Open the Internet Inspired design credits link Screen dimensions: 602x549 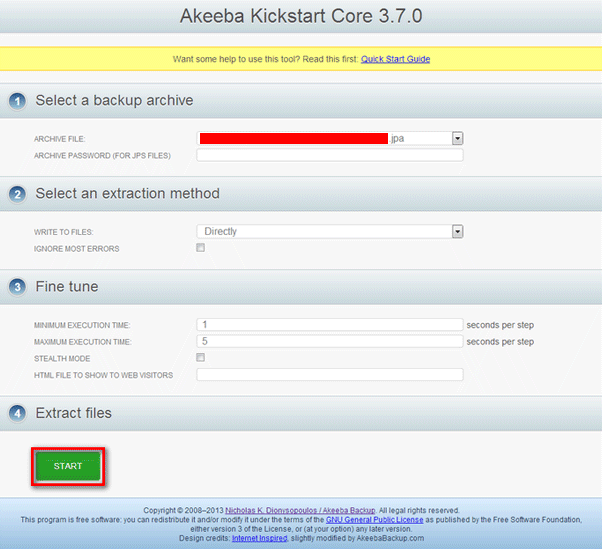259,538
